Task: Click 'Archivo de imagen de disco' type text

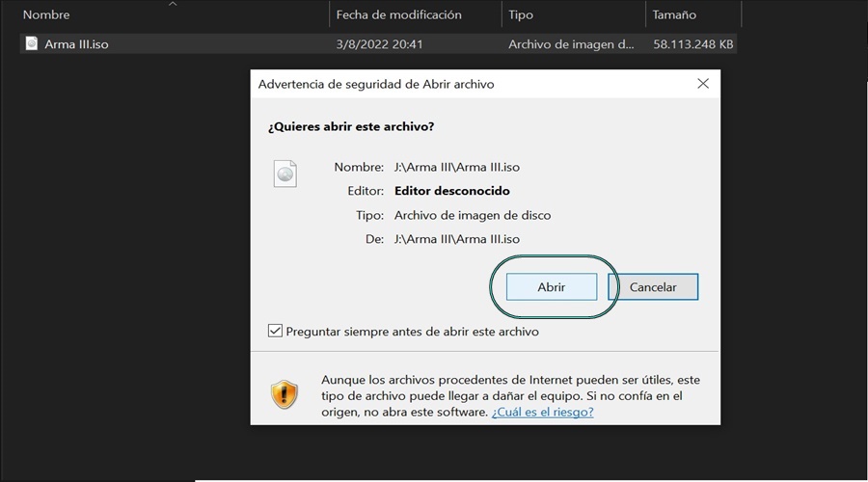Action: pos(473,215)
